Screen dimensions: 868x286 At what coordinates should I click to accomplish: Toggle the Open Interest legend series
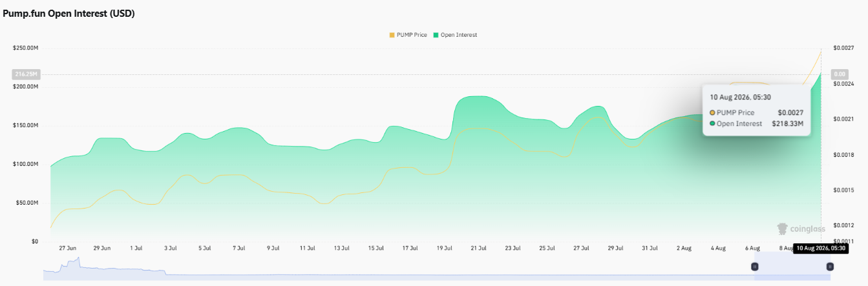[x=455, y=35]
